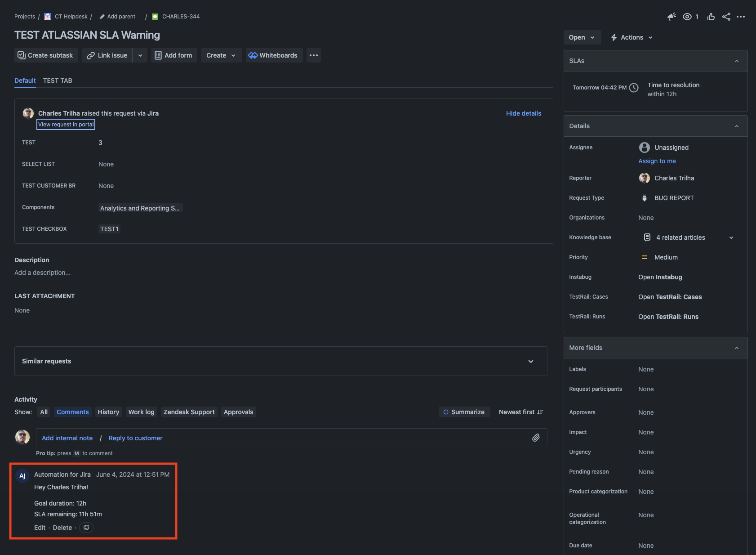Click the Unassigned avatar icon

(645, 148)
